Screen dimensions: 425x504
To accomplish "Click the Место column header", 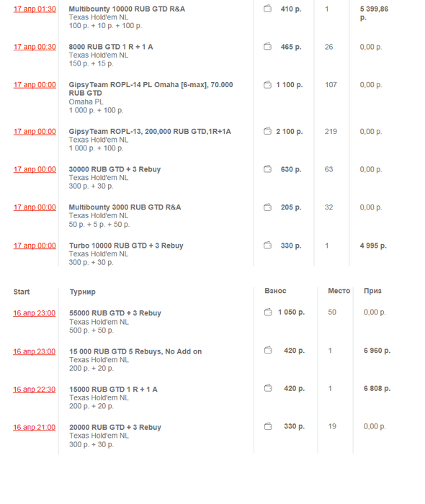I will point(339,291).
